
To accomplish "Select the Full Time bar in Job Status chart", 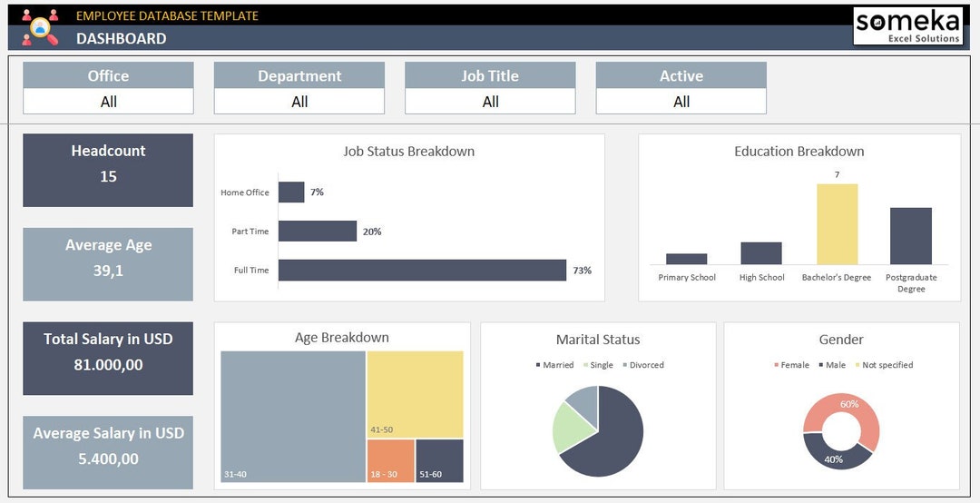I will point(423,271).
